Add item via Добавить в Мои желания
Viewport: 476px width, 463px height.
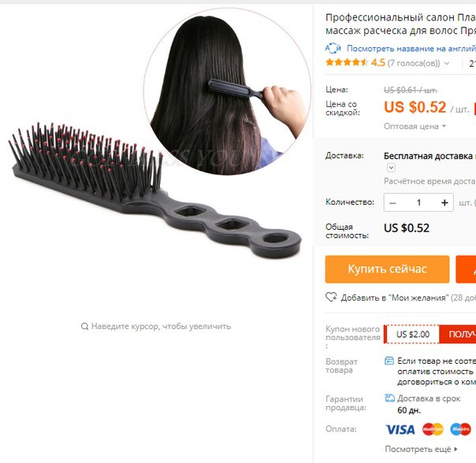point(393,298)
